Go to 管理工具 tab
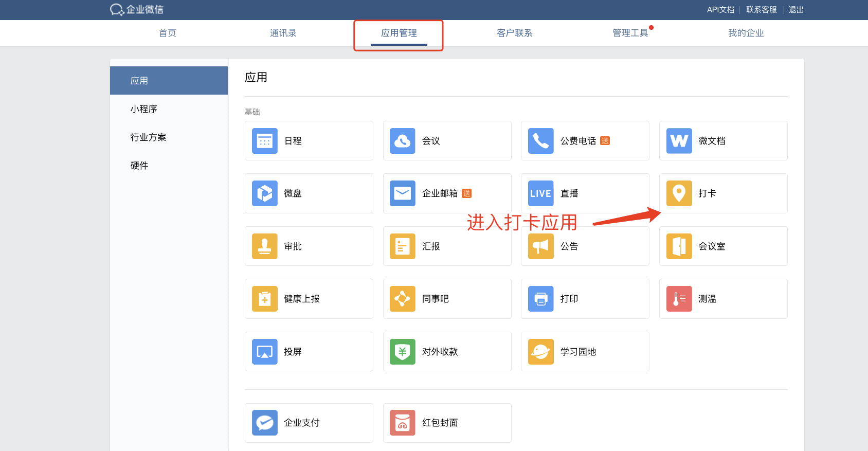The image size is (868, 451). click(x=630, y=33)
